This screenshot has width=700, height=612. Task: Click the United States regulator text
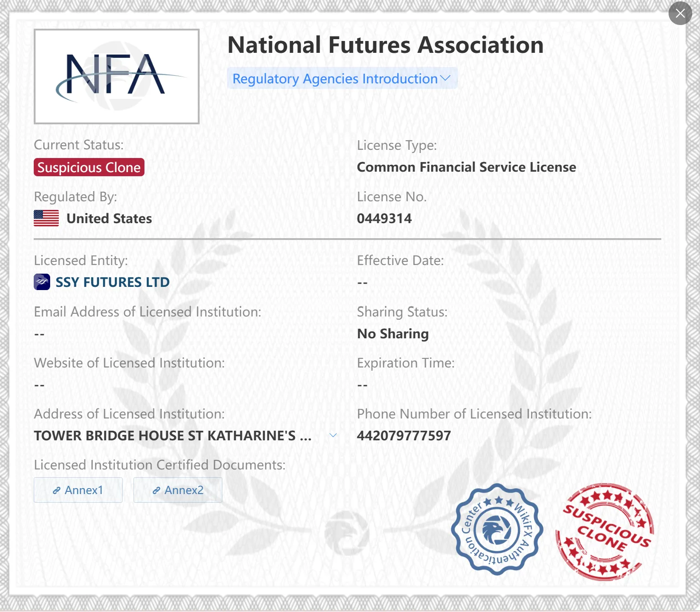109,219
